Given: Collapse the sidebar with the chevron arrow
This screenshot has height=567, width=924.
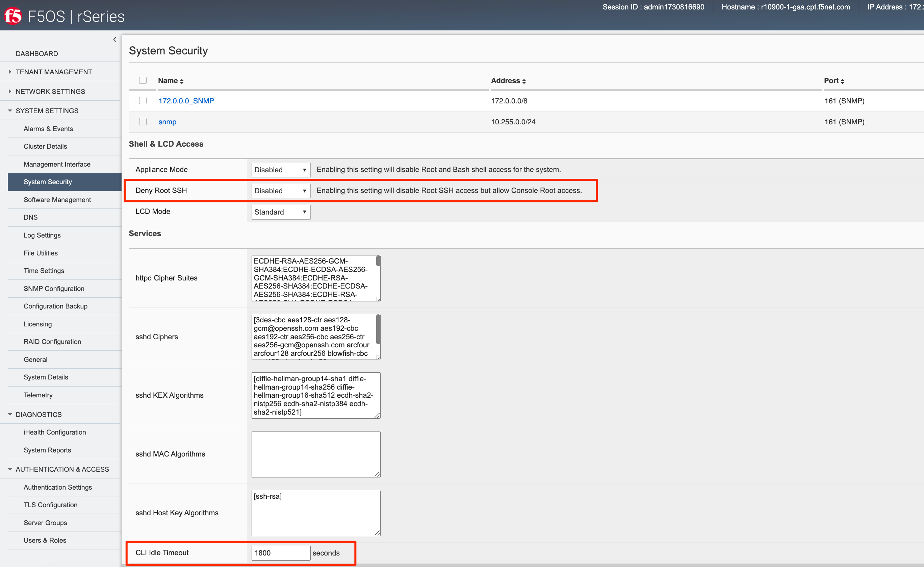Looking at the screenshot, I should (115, 40).
